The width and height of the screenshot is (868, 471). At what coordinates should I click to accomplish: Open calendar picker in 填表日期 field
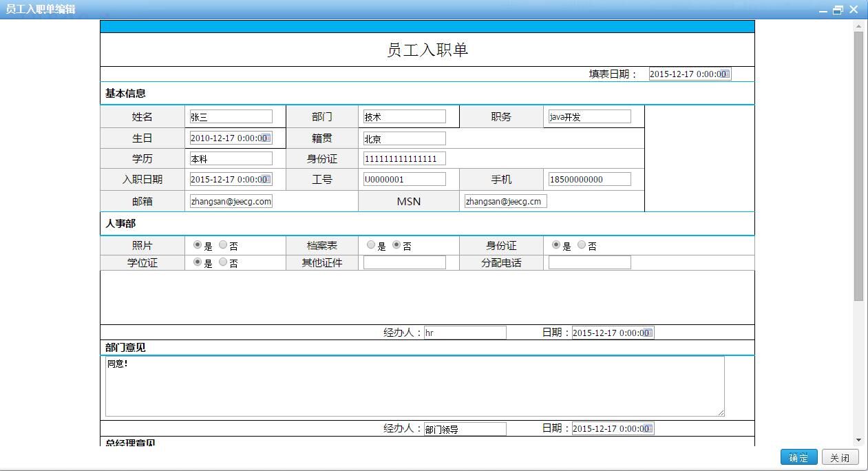[x=724, y=74]
